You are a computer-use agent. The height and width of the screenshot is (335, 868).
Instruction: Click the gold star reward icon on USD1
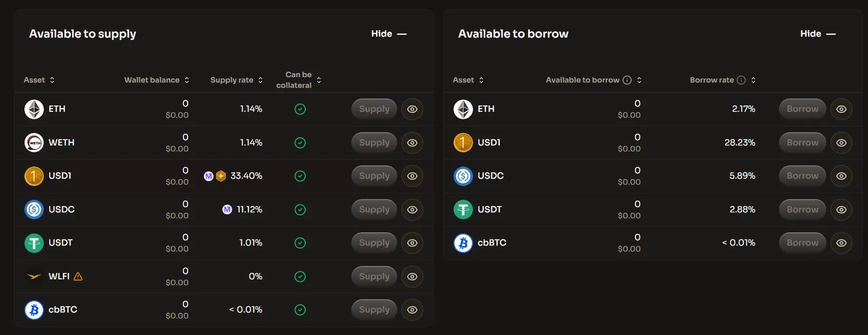point(221,176)
